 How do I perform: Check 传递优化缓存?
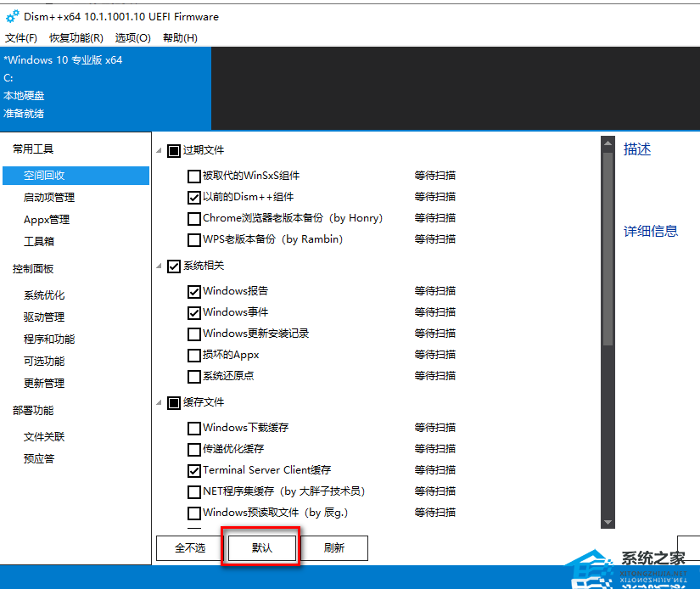click(194, 450)
